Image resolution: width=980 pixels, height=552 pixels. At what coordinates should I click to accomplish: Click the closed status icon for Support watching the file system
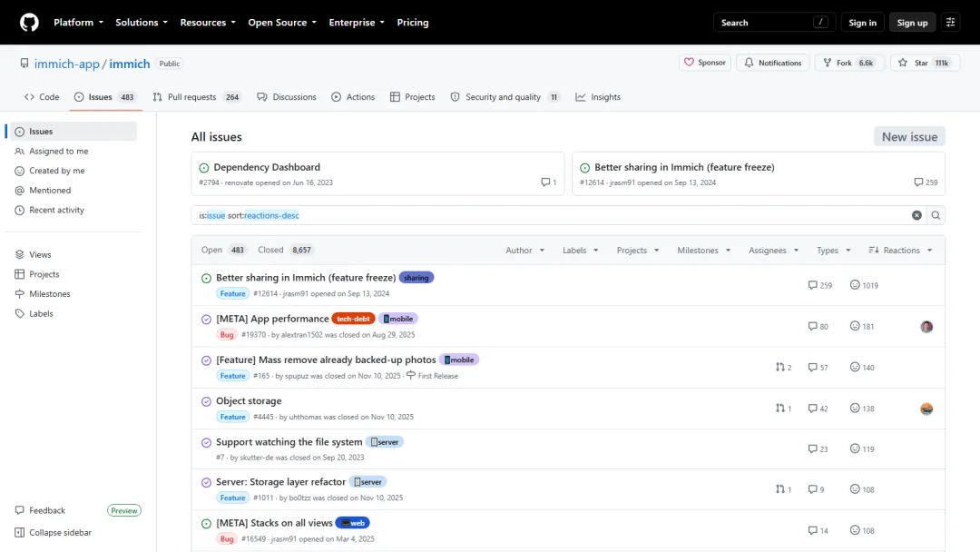pos(206,443)
